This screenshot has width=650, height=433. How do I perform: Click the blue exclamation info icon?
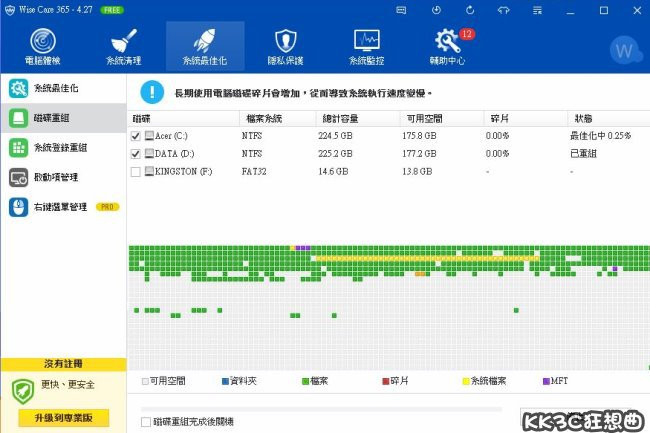[x=152, y=92]
